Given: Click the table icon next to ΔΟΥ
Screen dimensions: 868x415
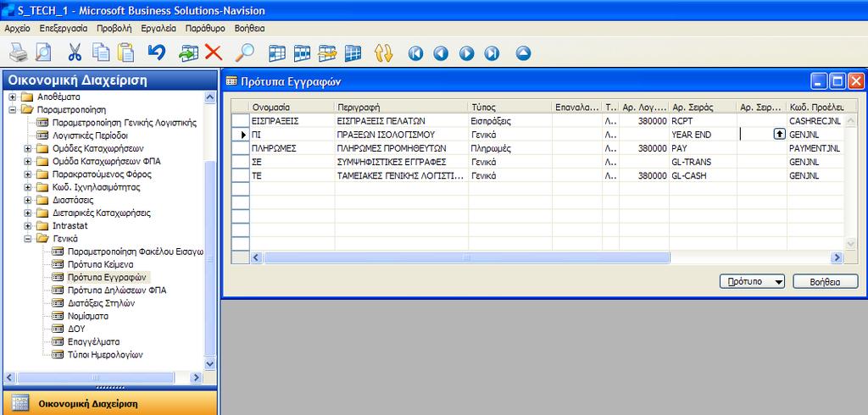Looking at the screenshot, I should 58,329.
